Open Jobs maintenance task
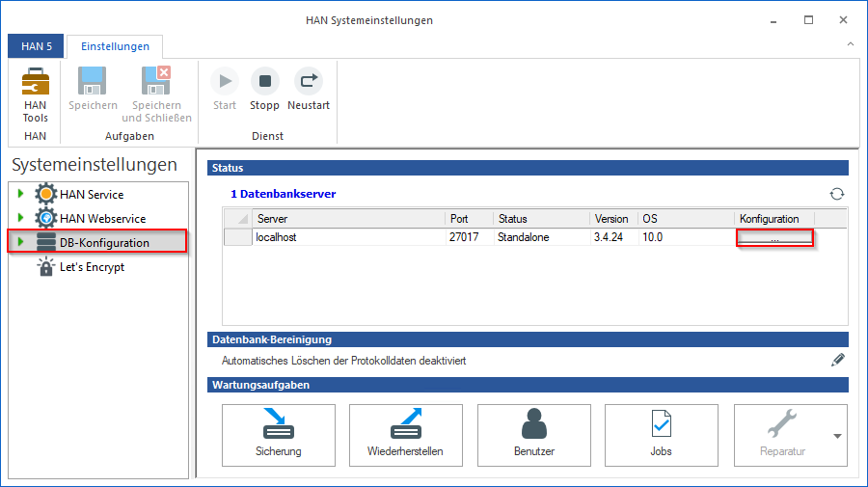Viewport: 868px width, 487px height. (x=661, y=435)
